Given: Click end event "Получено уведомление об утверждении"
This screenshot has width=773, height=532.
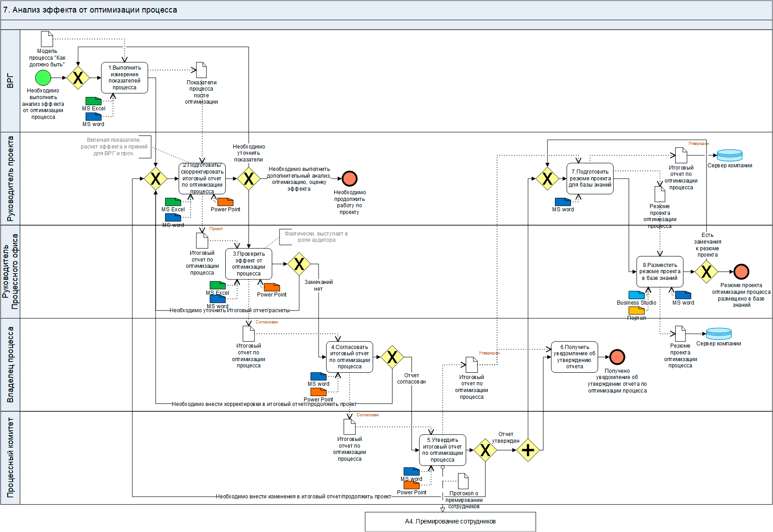Looking at the screenshot, I should point(617,357).
